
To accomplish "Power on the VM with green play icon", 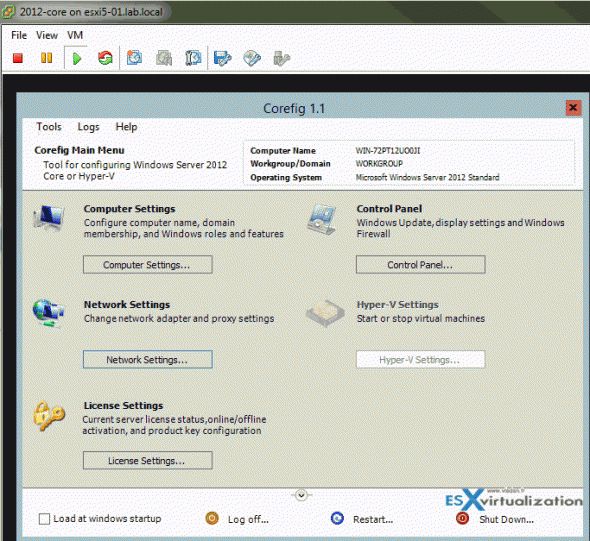I will tap(77, 58).
